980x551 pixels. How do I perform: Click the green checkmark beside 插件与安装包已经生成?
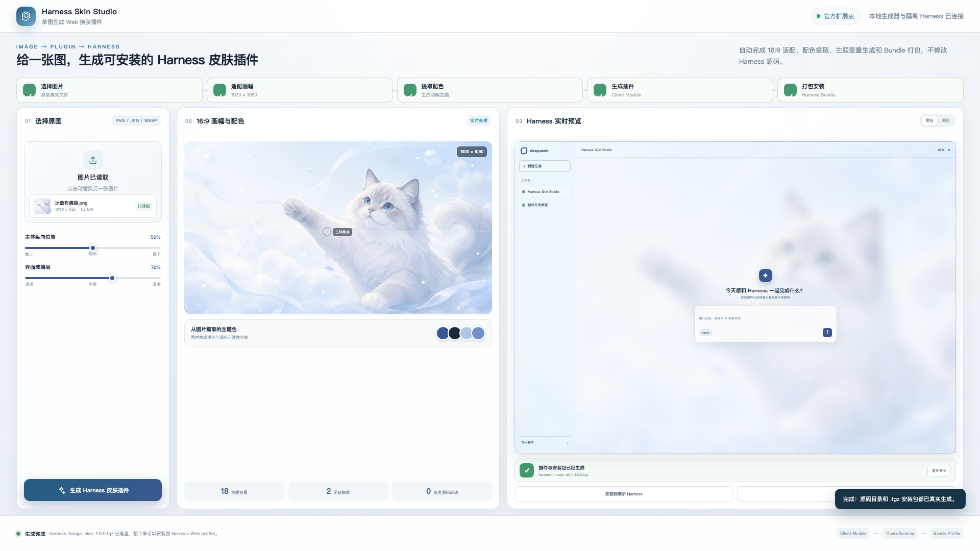point(527,470)
